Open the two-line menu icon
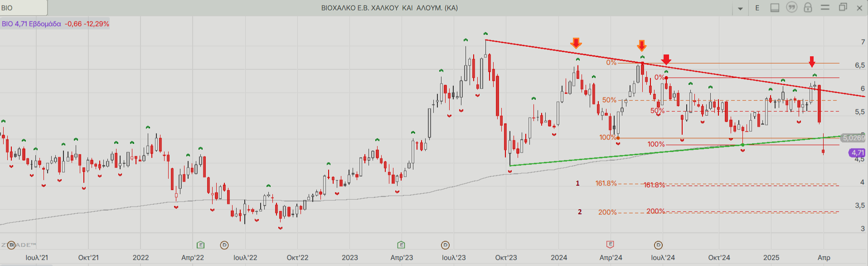868x266 pixels. point(825,7)
